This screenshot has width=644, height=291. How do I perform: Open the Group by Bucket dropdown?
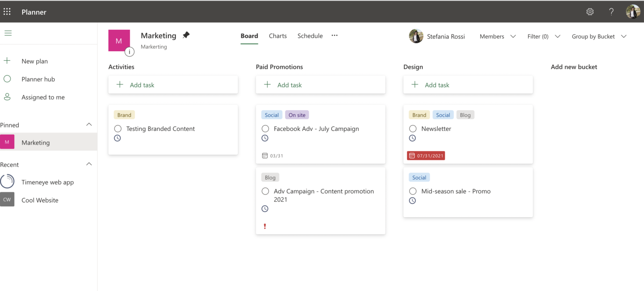click(x=599, y=36)
